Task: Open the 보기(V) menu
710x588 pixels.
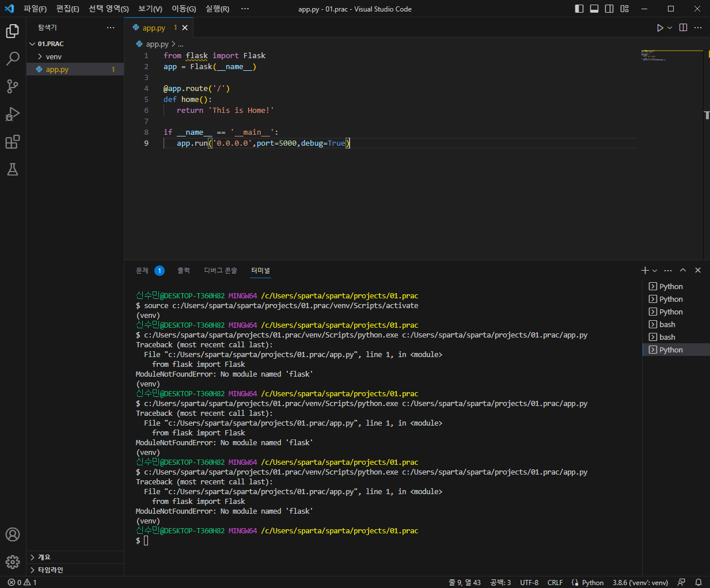Action: coord(150,9)
